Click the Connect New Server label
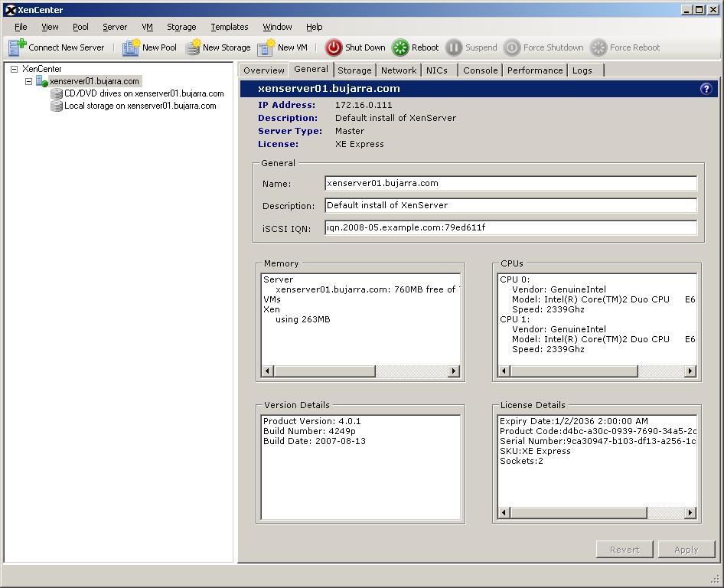 point(67,47)
